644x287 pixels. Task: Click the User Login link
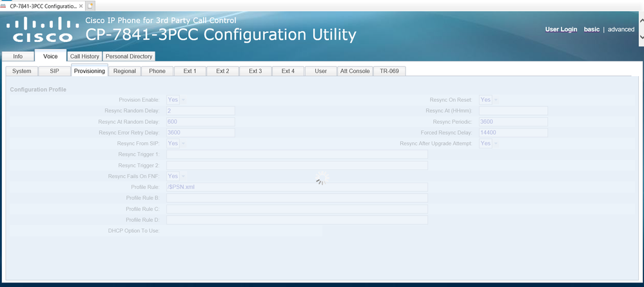click(x=561, y=30)
